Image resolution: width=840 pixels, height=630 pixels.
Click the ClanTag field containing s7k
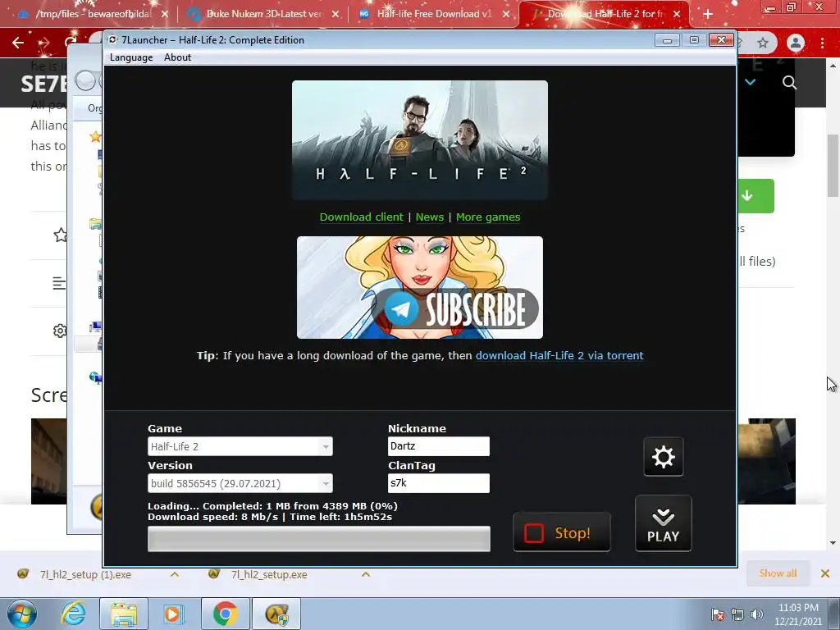[438, 483]
